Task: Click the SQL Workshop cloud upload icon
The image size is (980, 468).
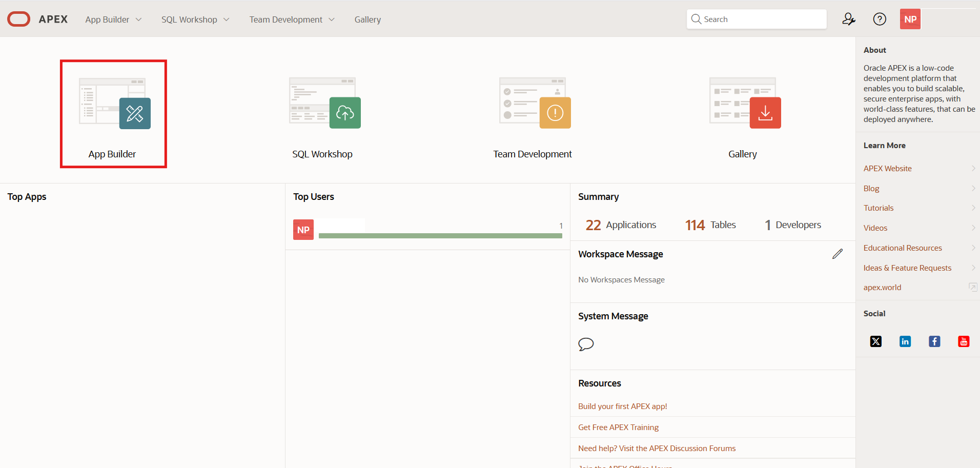Action: tap(345, 113)
